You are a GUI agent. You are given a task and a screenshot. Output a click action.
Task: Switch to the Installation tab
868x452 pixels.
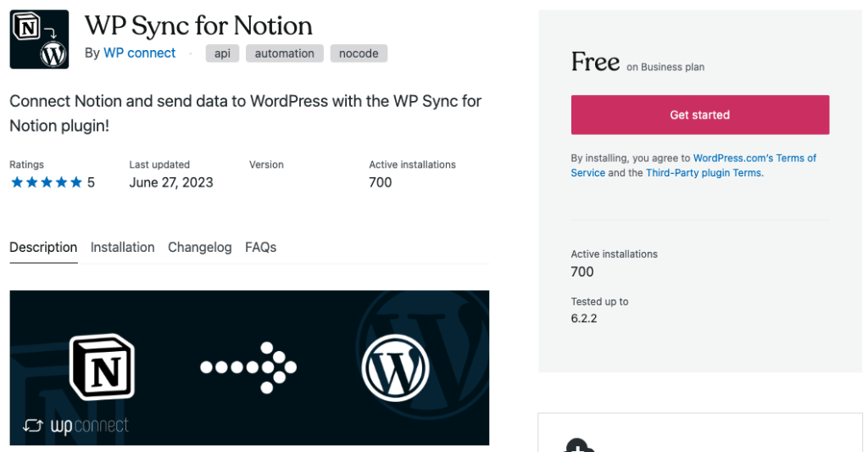coord(122,247)
